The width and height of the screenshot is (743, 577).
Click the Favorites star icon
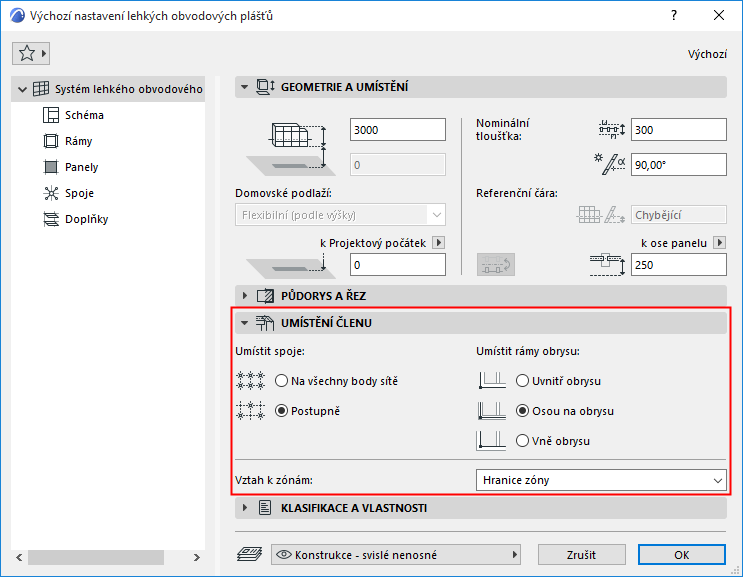pyautogui.click(x=27, y=54)
